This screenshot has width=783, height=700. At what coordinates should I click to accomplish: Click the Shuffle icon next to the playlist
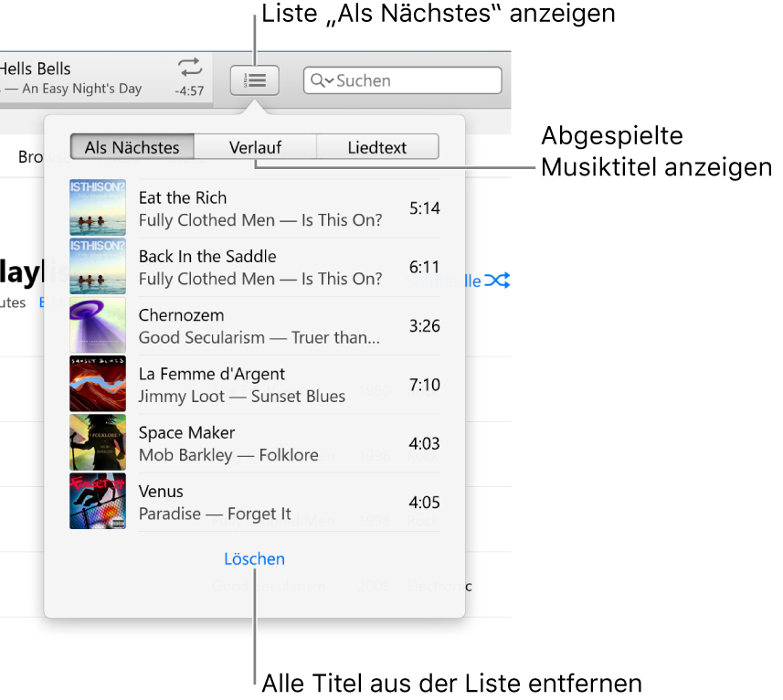pos(497,281)
